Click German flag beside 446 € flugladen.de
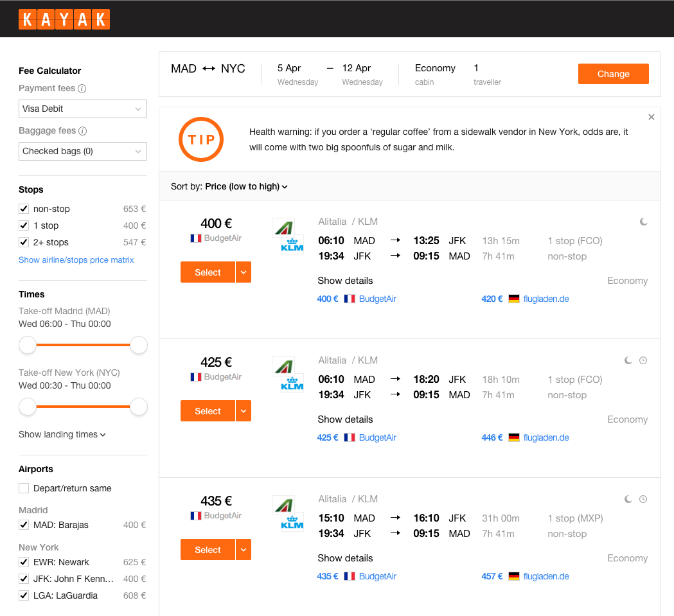 pos(514,437)
